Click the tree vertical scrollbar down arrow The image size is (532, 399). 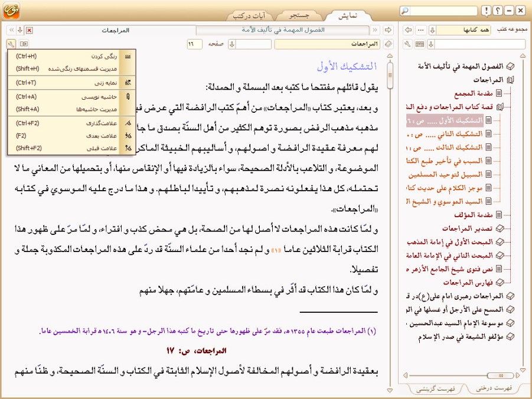coord(523,370)
